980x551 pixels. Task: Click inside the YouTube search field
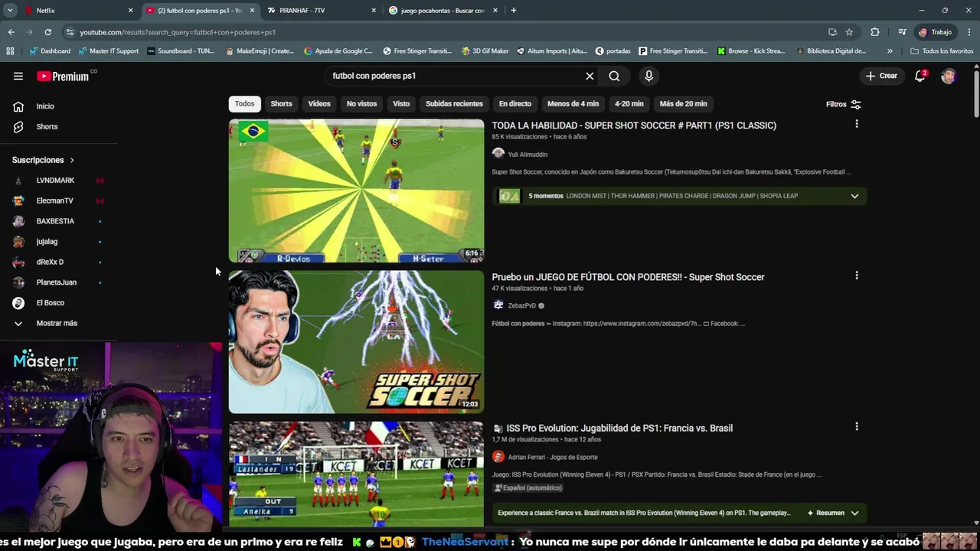pos(452,76)
